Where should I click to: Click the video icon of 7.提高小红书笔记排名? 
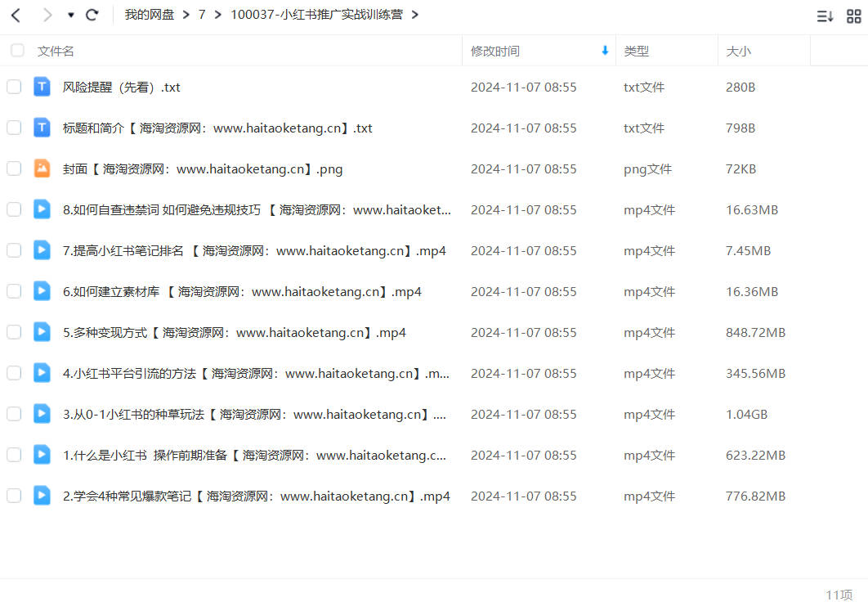click(x=42, y=249)
